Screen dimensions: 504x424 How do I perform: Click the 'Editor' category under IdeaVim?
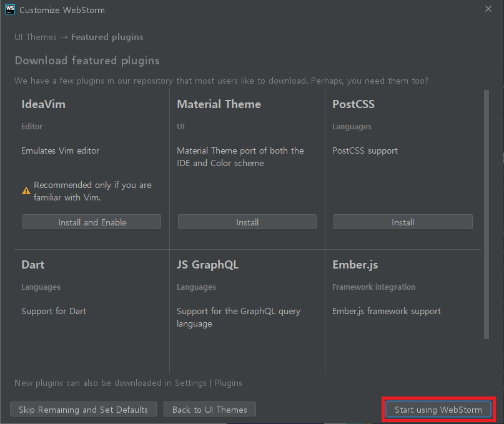coord(32,126)
